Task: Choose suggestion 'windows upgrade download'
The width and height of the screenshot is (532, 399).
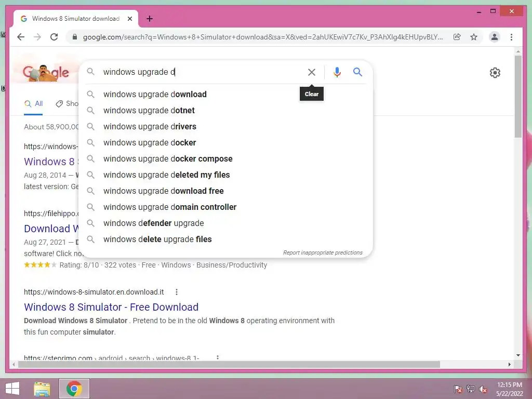Action: click(x=225, y=95)
